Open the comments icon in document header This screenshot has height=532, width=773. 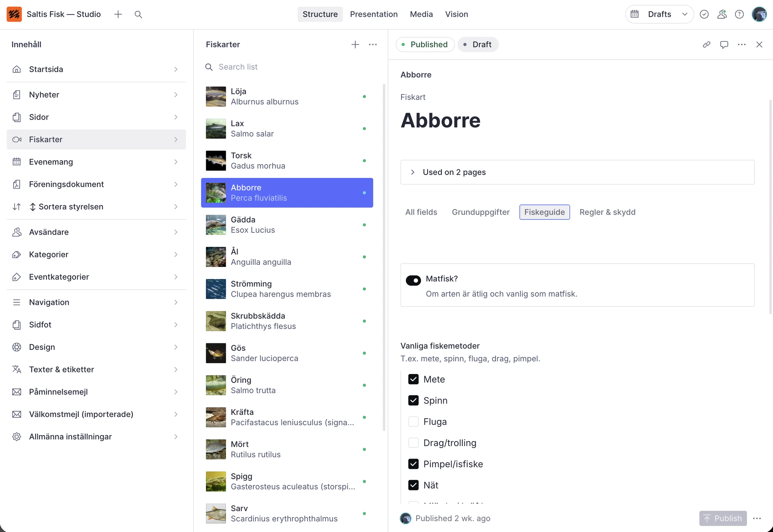(x=724, y=44)
